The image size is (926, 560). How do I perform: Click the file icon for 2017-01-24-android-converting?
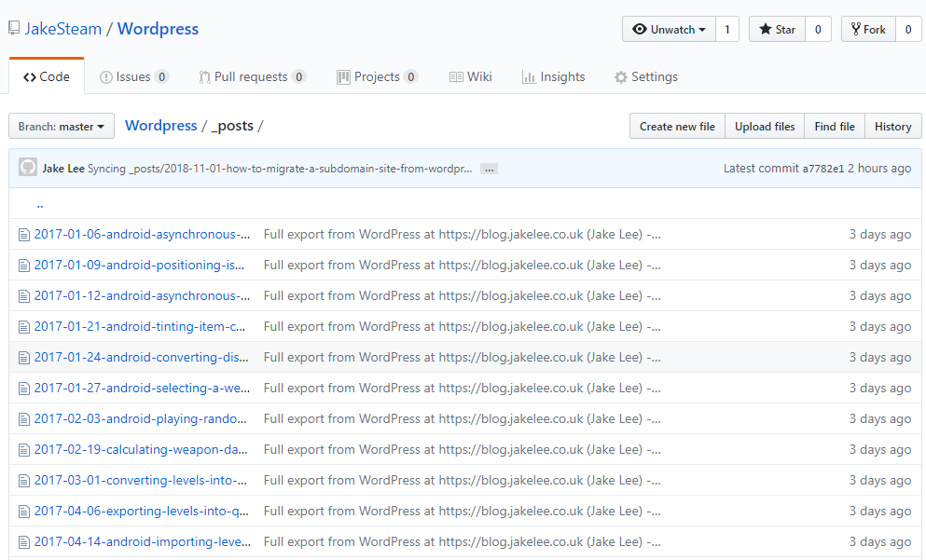point(23,358)
